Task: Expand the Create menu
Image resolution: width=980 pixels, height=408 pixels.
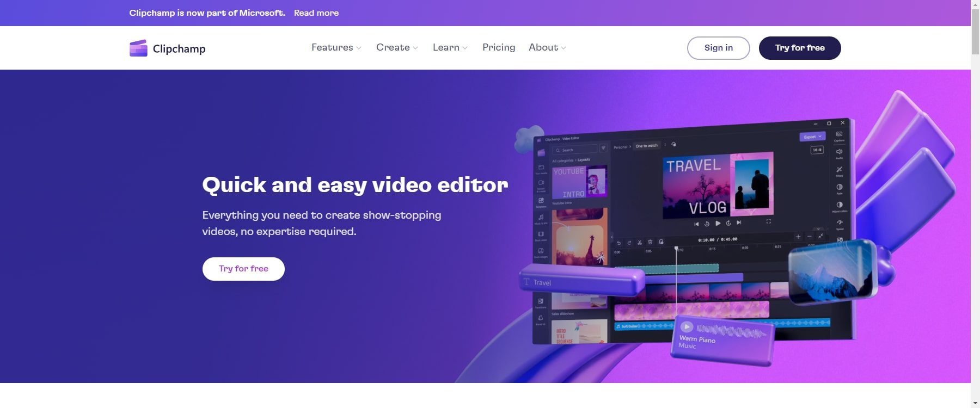Action: [397, 47]
